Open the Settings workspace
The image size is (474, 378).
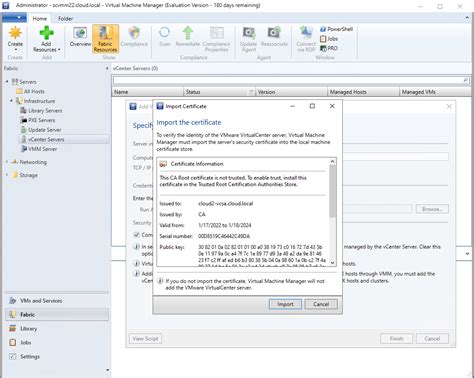tap(57, 356)
